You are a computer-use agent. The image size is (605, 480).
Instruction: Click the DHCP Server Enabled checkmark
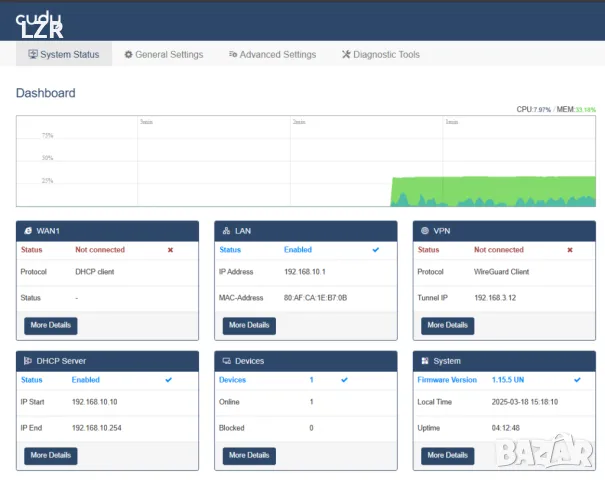(x=168, y=380)
